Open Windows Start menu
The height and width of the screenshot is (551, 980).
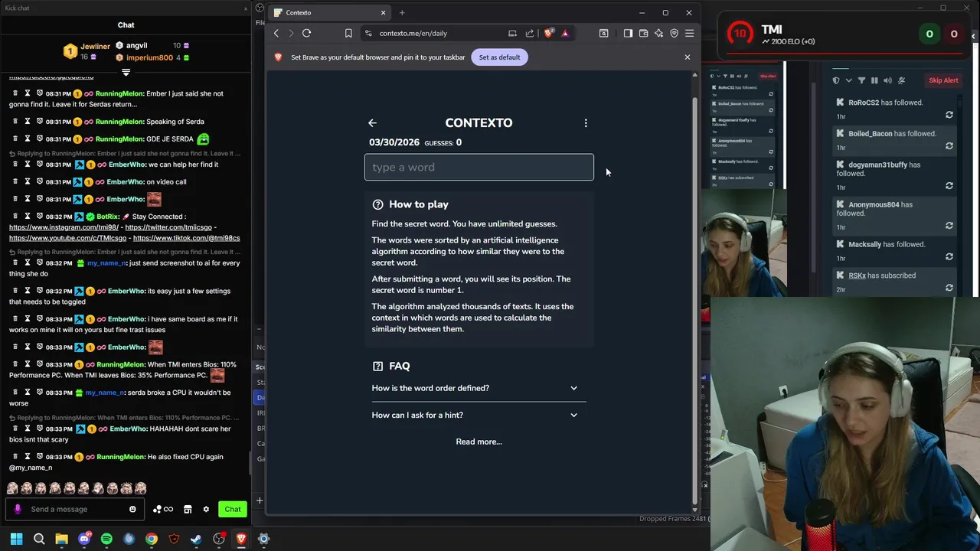tap(16, 539)
